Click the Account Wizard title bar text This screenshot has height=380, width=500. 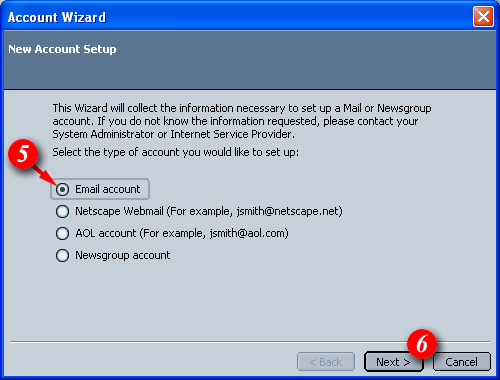[x=57, y=17]
